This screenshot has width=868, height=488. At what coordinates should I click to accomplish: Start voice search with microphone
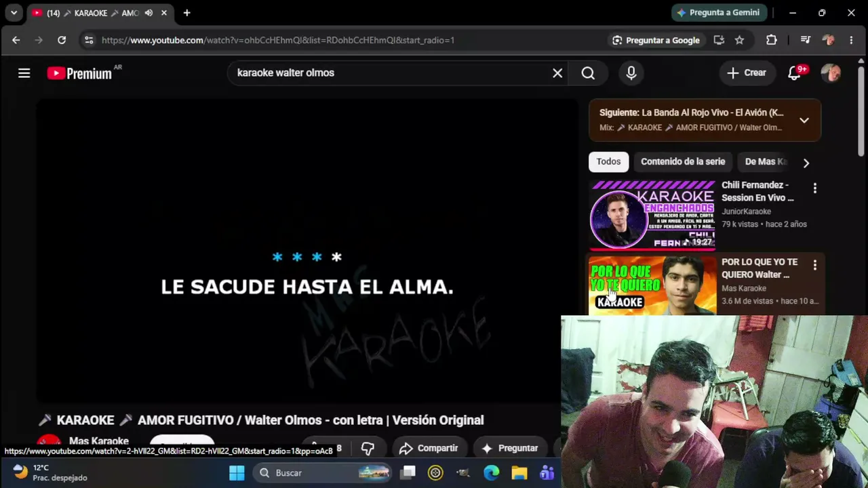tap(631, 73)
